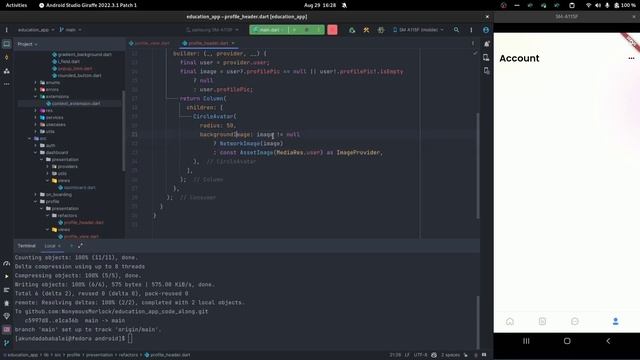Viewport: 640px width, 360px height.
Task: Open the Project view mode dropdown
Action: [27, 44]
